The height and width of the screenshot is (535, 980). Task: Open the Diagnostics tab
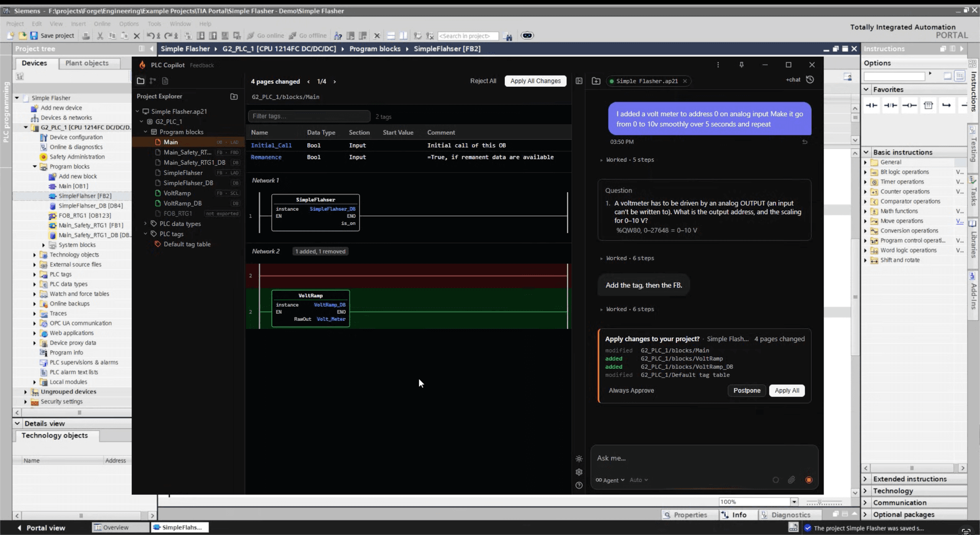[x=791, y=515]
